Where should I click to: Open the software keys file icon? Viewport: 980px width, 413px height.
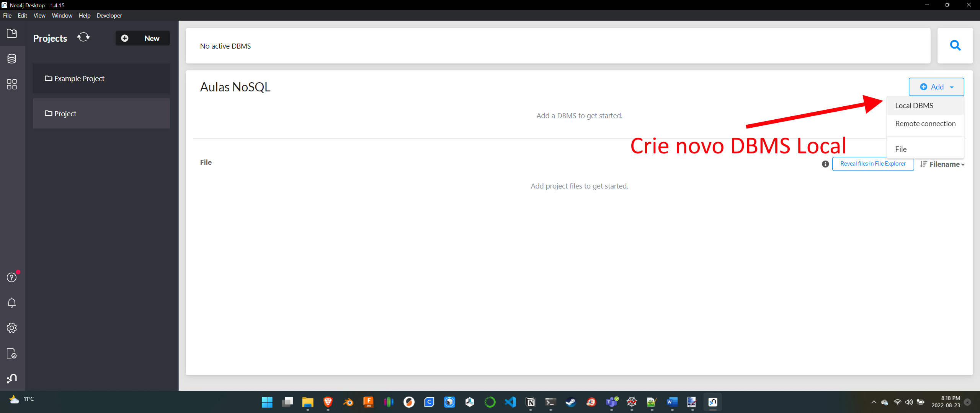[x=12, y=353]
